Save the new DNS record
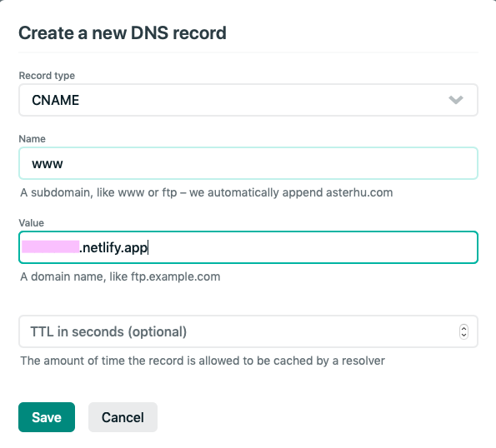Screen dimensions: 496x448 pyautogui.click(x=47, y=417)
